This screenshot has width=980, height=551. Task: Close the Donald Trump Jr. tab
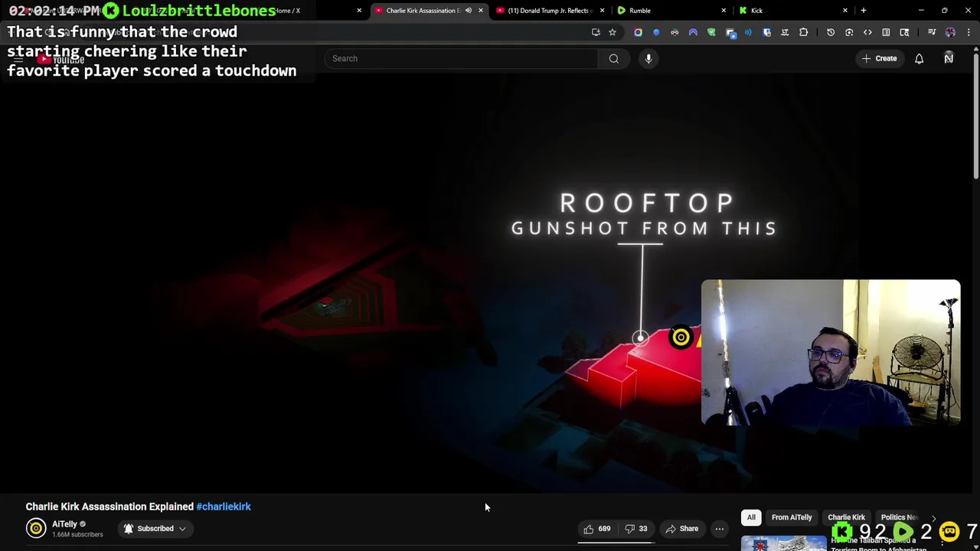(x=602, y=11)
